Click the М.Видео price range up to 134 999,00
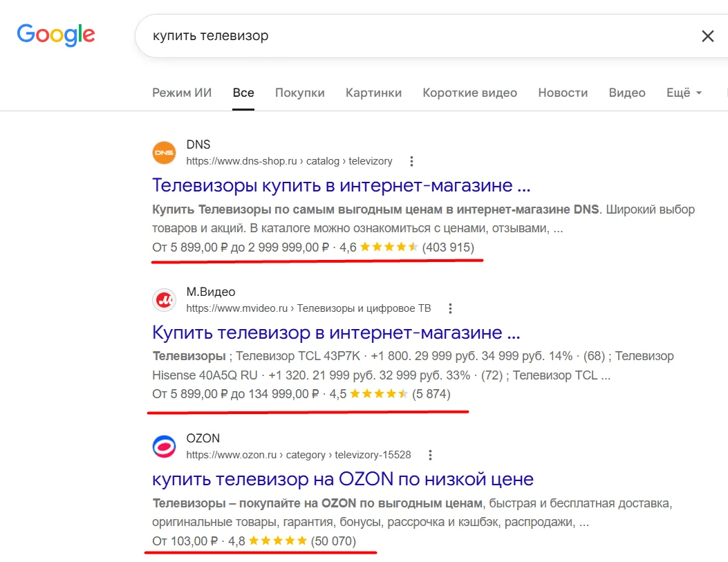 point(235,394)
